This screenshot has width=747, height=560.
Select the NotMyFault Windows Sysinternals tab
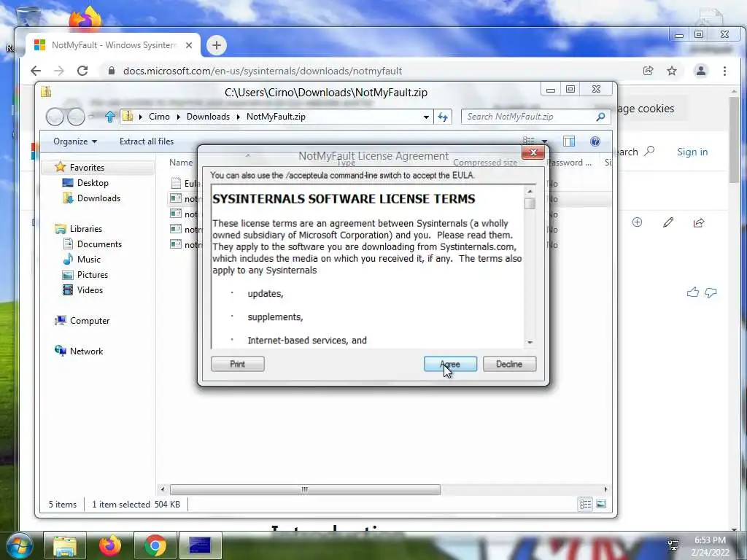point(112,45)
